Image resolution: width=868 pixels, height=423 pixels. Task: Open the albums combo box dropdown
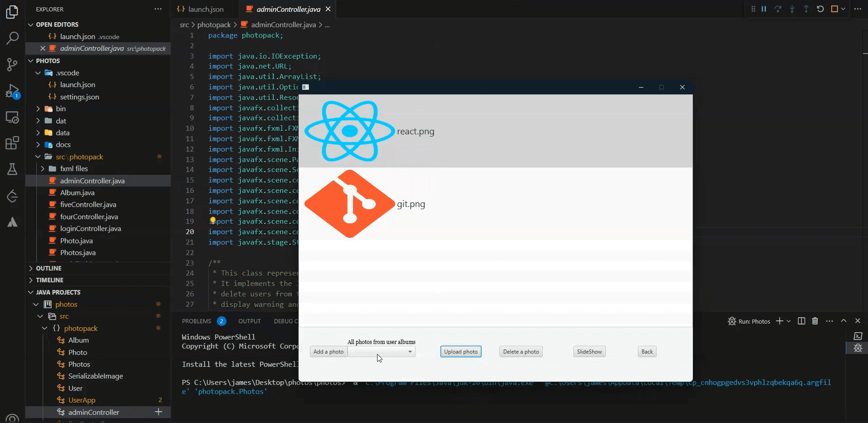pyautogui.click(x=410, y=352)
